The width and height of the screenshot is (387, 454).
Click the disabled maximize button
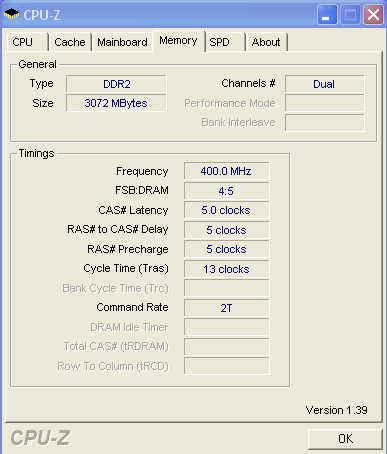tap(350, 15)
